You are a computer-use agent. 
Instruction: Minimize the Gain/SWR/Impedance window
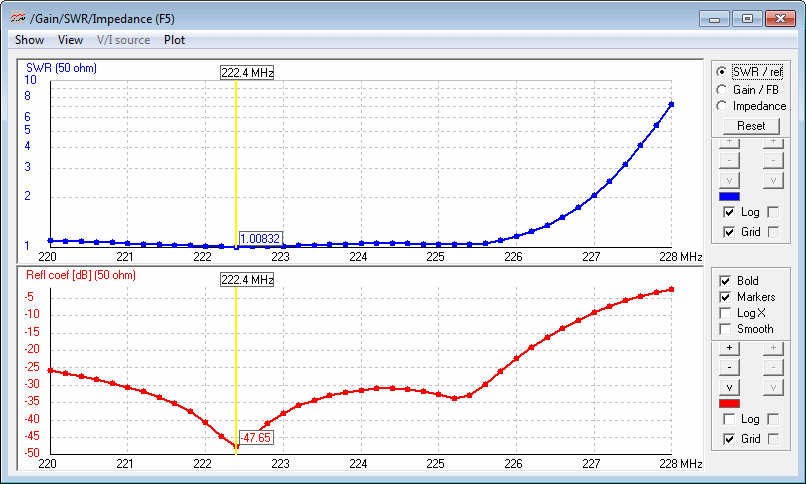pyautogui.click(x=714, y=19)
